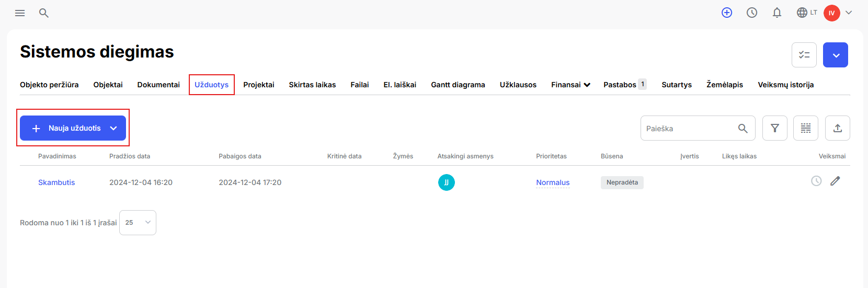Select the Užduotys tab
The image size is (868, 288).
click(x=212, y=85)
